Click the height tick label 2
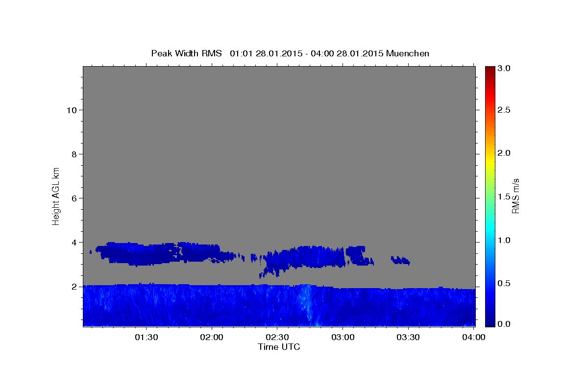The height and width of the screenshot is (392, 588). point(73,286)
